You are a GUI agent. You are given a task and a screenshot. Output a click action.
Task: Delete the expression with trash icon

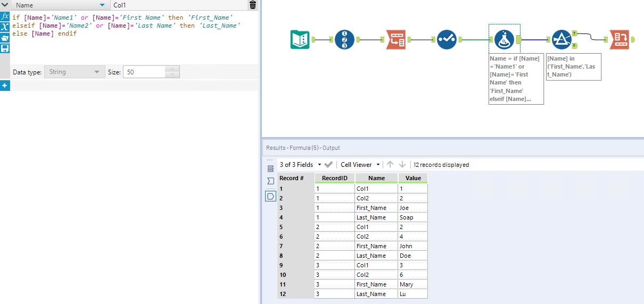252,5
